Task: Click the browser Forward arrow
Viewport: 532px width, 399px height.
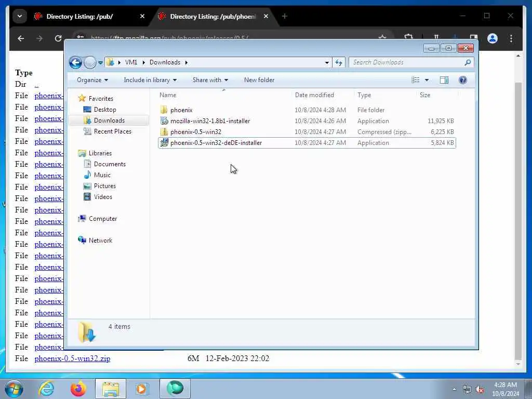Action: tap(39, 38)
